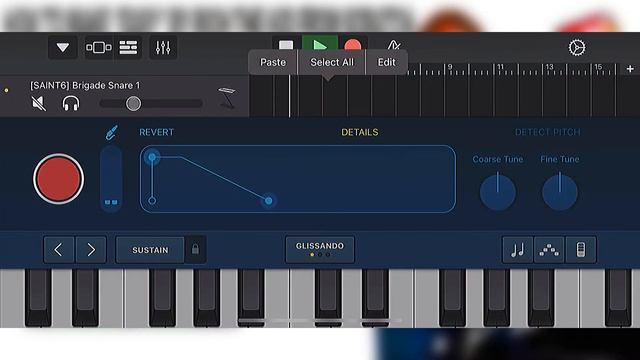The width and height of the screenshot is (640, 360).
Task: Toggle the metronome icon
Action: click(x=394, y=45)
